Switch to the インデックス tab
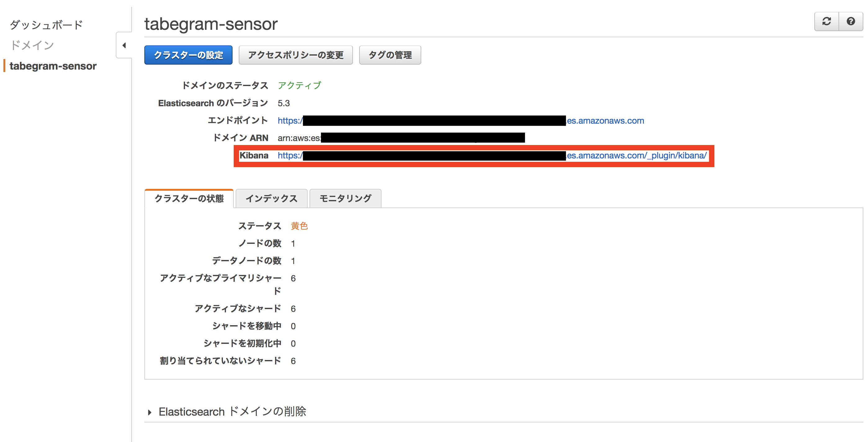Viewport: 868px width, 442px height. tap(271, 198)
